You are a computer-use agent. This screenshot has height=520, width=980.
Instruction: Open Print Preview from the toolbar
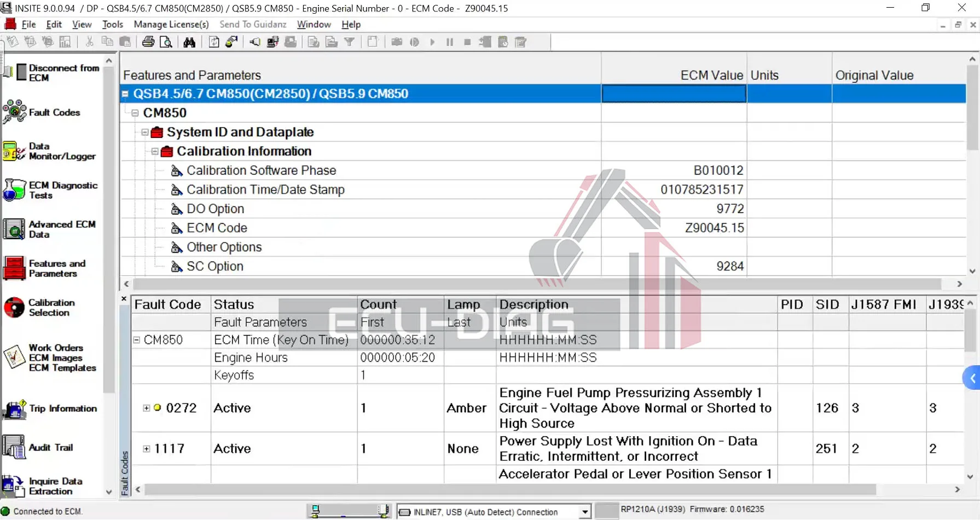[166, 42]
